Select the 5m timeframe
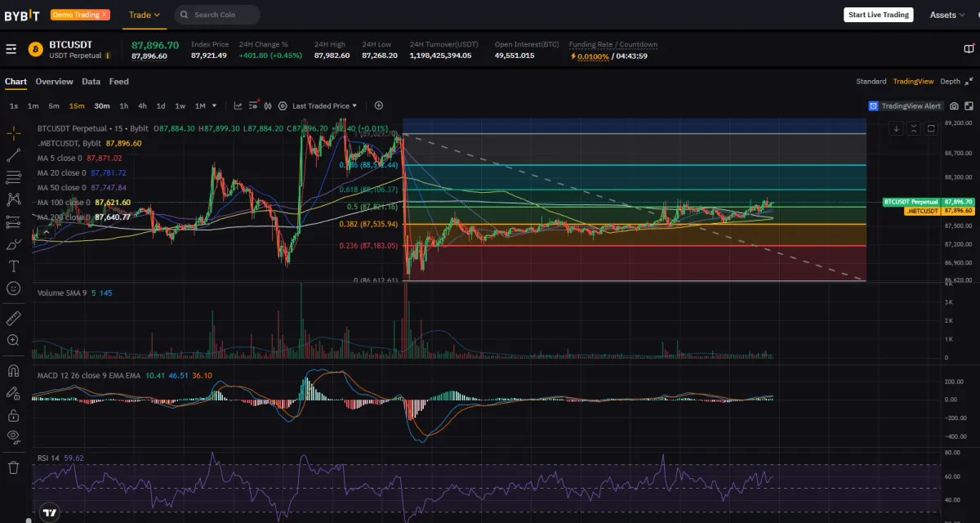 [54, 105]
